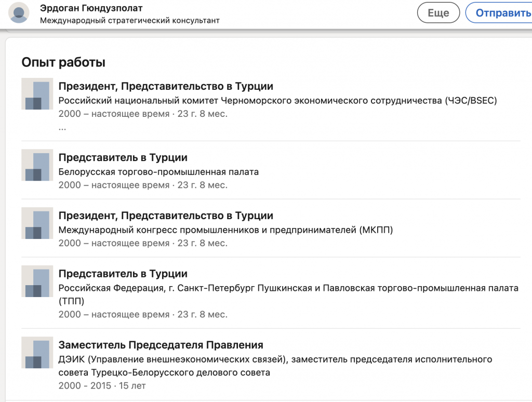This screenshot has height=402, width=532.
Task: Click the logo beside the ЧЭС/BSEC committee entry
Action: (x=37, y=94)
